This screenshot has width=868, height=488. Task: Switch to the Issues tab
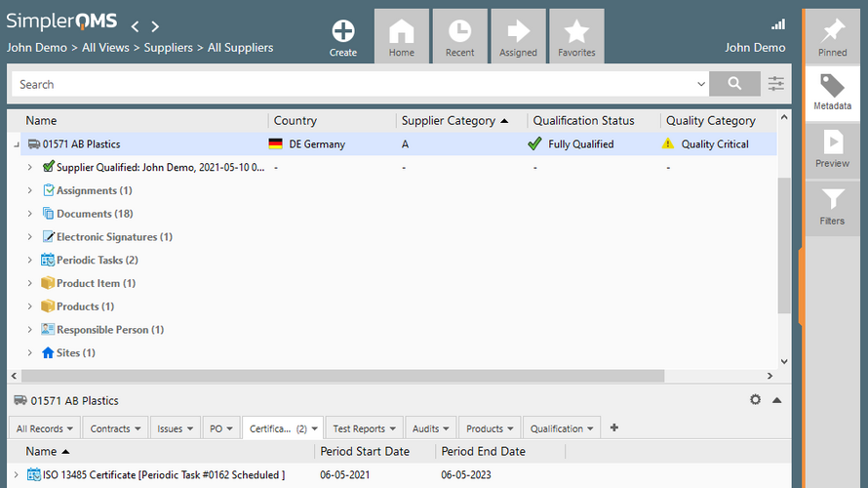[175, 428]
